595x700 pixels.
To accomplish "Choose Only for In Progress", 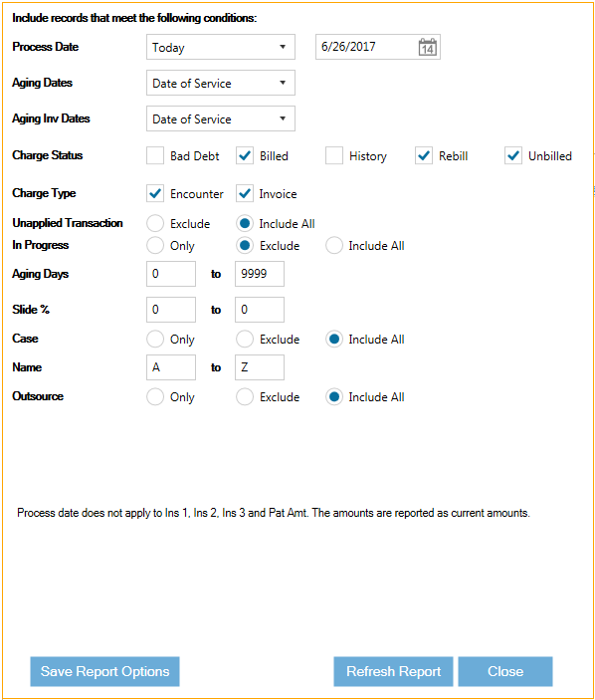I will click(x=155, y=245).
